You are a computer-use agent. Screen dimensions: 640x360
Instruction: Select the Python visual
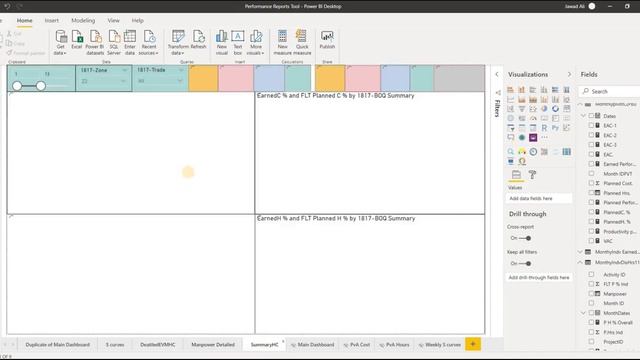(x=556, y=128)
